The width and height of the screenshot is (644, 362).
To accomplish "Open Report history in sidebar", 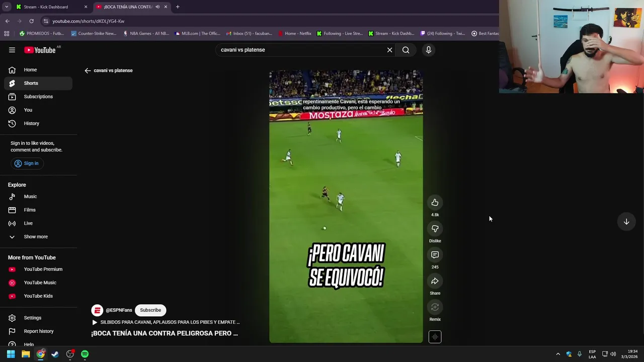I will click(x=38, y=331).
